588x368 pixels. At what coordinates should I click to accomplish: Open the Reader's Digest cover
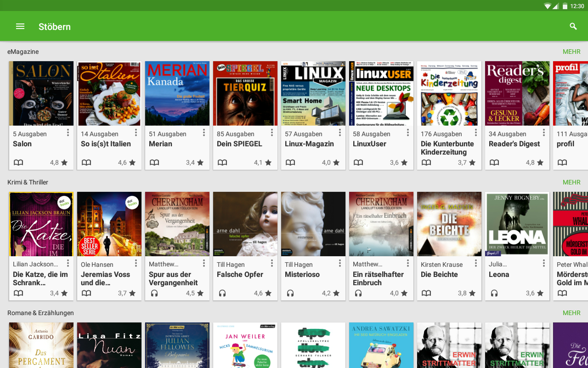517,93
